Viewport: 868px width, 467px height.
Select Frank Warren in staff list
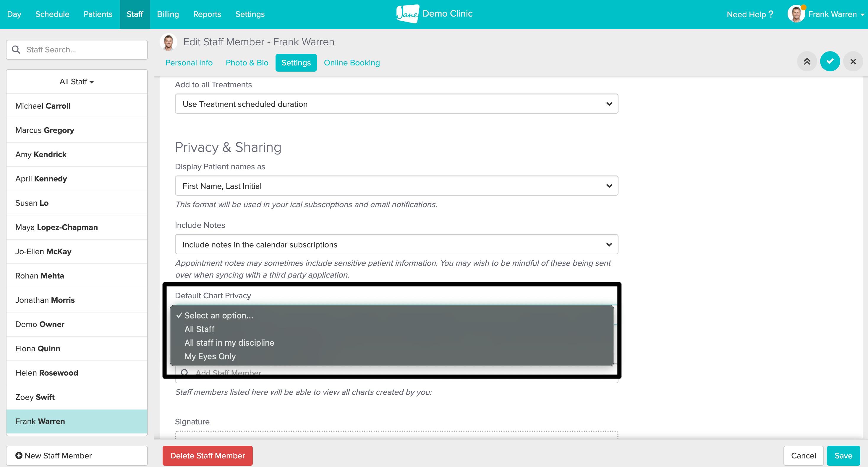coord(77,421)
